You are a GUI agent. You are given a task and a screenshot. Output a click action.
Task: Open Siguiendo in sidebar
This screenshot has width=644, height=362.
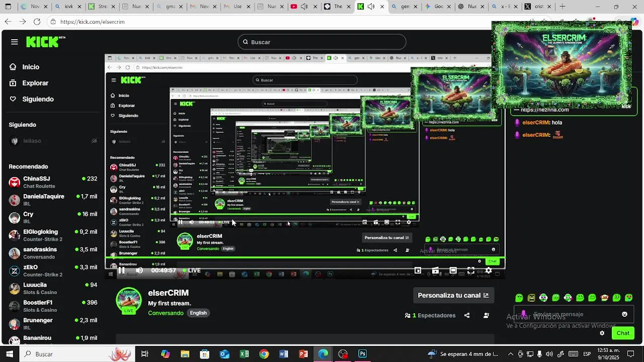point(38,99)
